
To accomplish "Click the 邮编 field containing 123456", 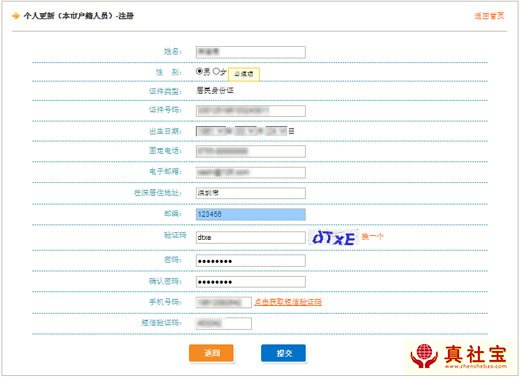I will [x=251, y=214].
